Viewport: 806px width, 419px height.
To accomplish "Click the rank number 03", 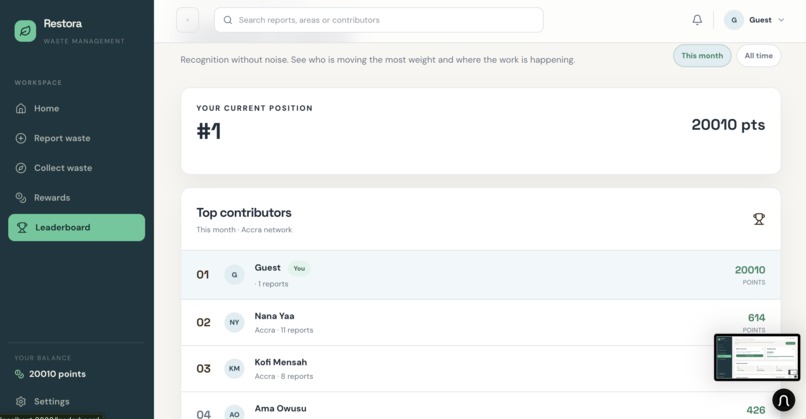I will (204, 369).
